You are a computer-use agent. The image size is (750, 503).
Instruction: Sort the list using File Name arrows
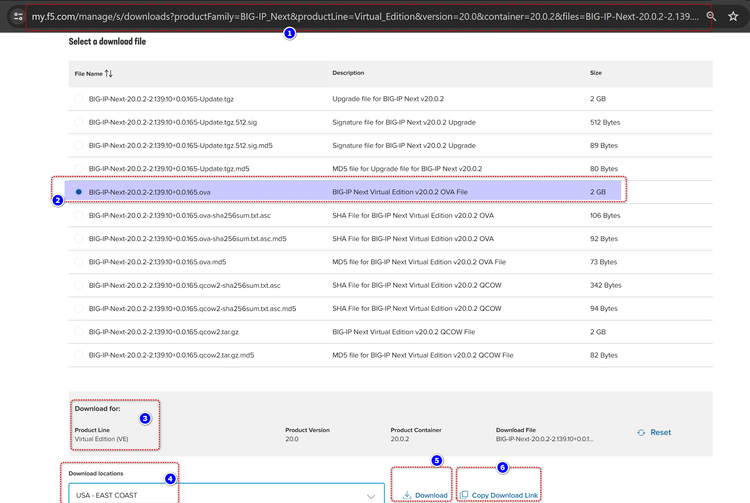click(x=109, y=74)
